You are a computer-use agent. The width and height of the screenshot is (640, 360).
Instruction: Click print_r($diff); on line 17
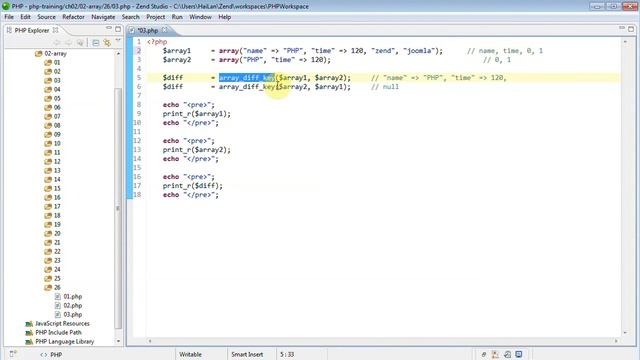[x=193, y=186]
